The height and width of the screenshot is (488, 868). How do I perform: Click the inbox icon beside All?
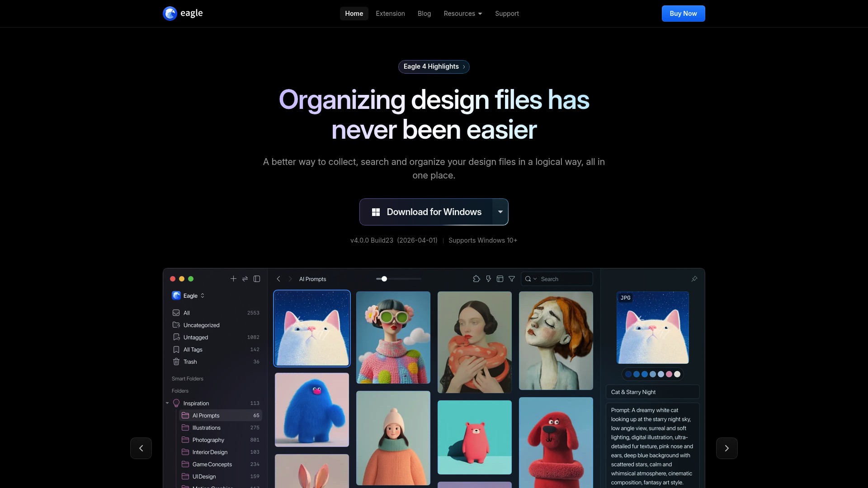(176, 313)
